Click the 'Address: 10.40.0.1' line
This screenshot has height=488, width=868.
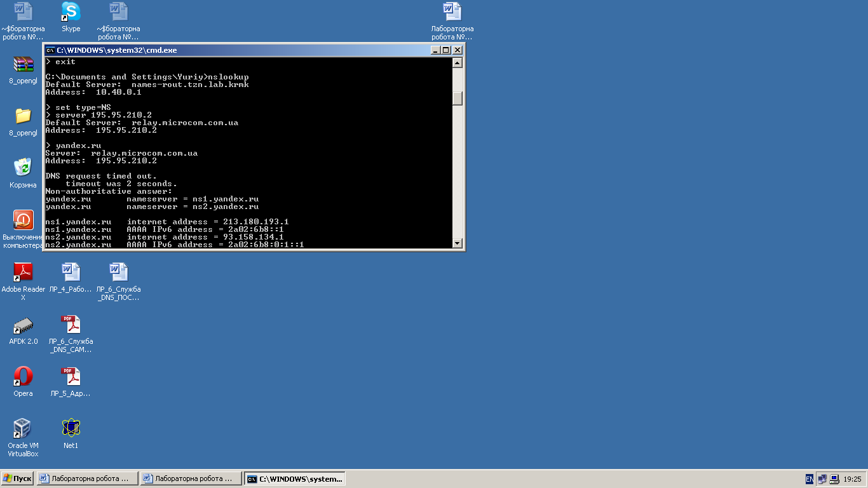click(x=93, y=92)
